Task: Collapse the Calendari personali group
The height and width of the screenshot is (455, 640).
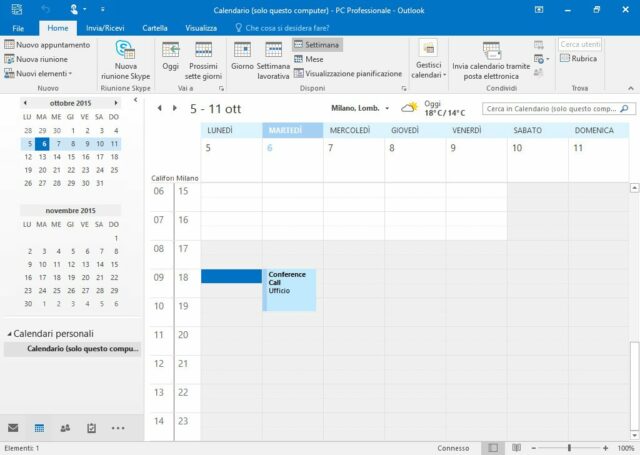Action: [x=9, y=333]
